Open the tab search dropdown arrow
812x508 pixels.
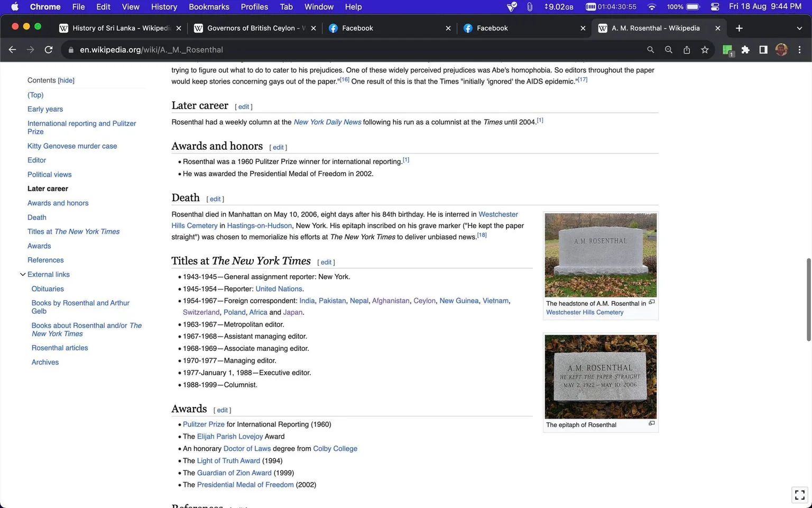pos(799,28)
